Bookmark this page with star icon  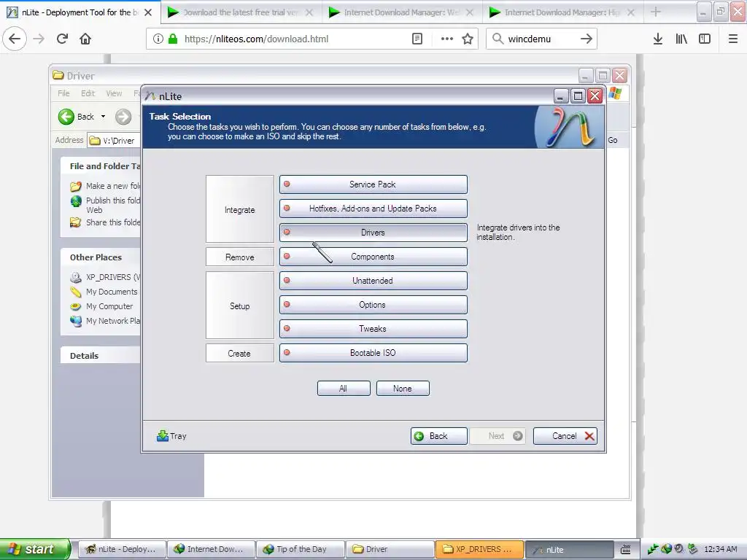[468, 39]
